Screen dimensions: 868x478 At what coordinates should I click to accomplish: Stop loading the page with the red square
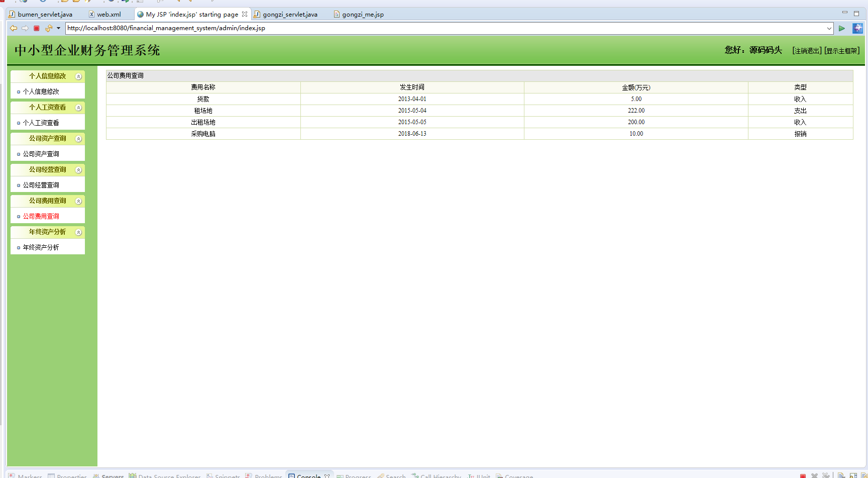pyautogui.click(x=37, y=28)
